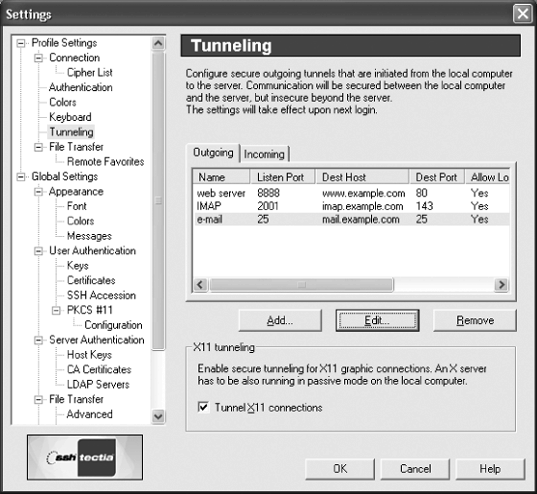537x494 pixels.
Task: Open Messages settings in the tree
Action: click(89, 236)
